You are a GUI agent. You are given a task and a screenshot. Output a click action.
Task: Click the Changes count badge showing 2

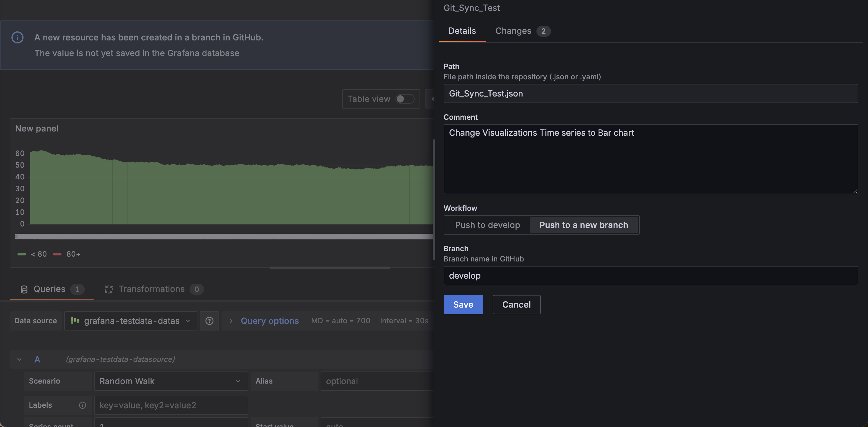click(543, 31)
